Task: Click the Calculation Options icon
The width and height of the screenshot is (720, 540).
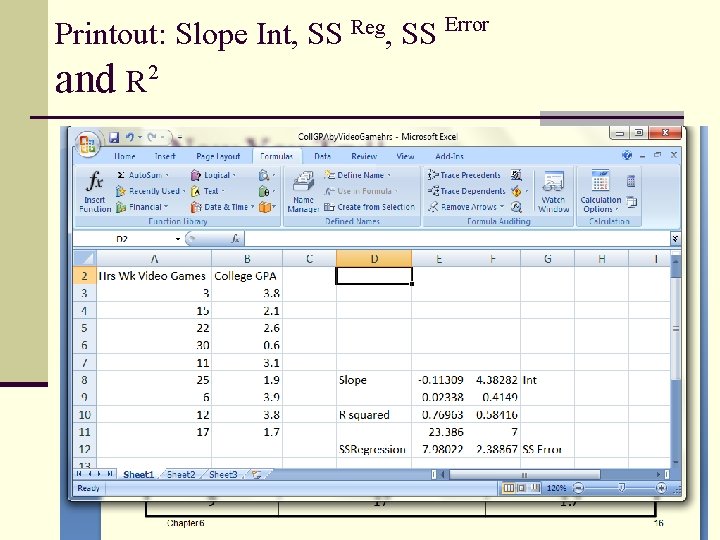Action: point(601,191)
